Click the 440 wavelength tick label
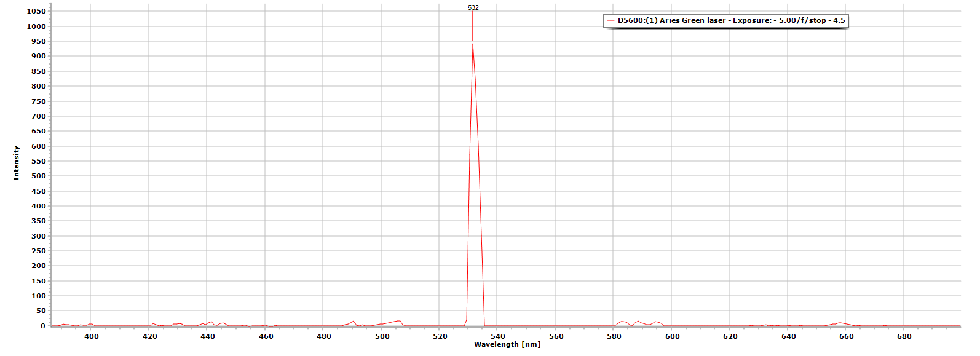This screenshot has height=356, width=980. (208, 336)
